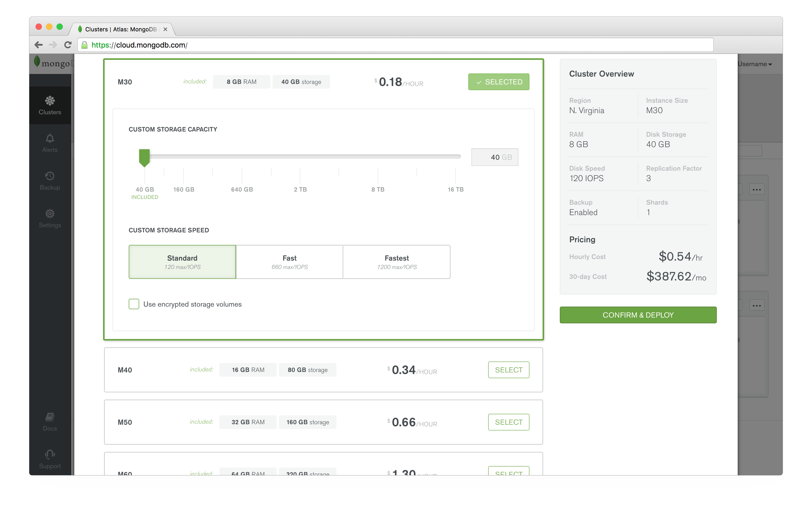This screenshot has width=812, height=517.
Task: Open the Settings gear in the sidebar
Action: coord(49,219)
